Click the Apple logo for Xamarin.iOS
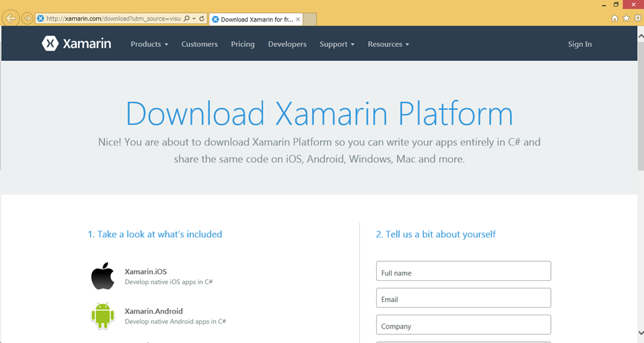This screenshot has height=343, width=644. click(x=103, y=276)
